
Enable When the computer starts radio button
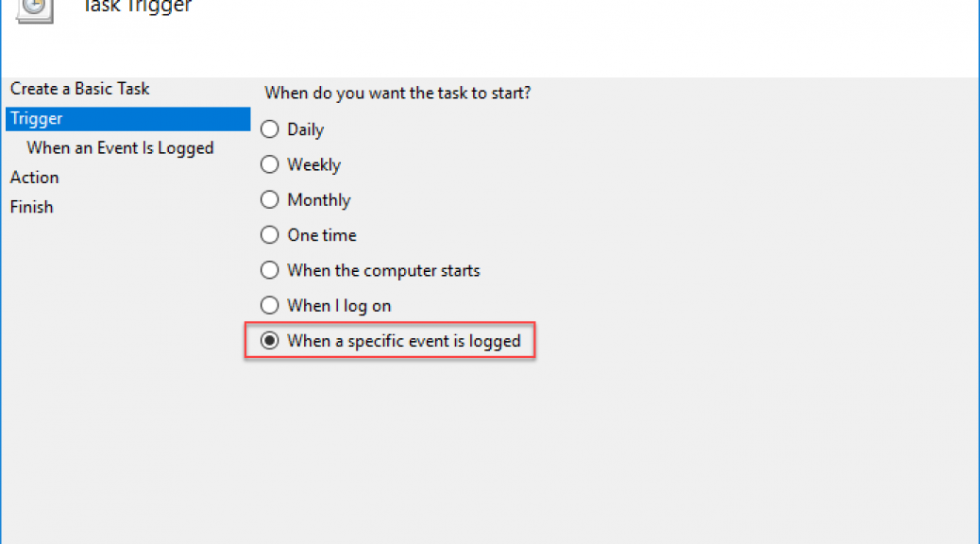[x=269, y=270]
